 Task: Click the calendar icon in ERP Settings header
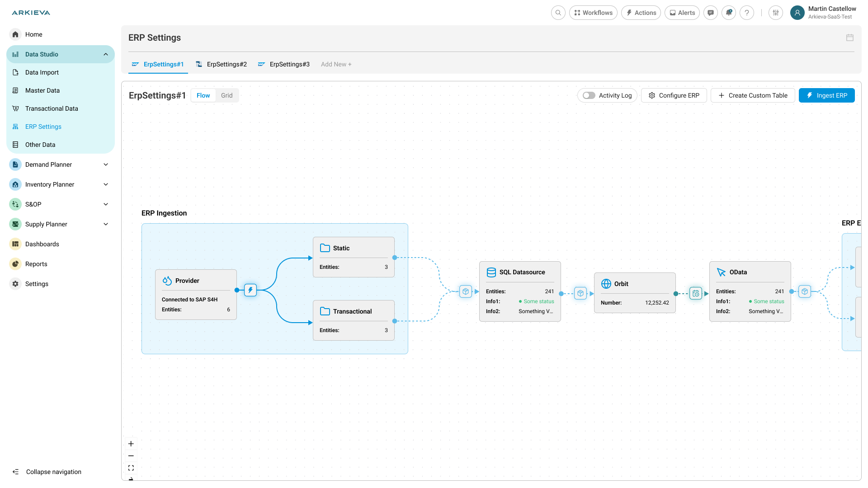tap(850, 38)
